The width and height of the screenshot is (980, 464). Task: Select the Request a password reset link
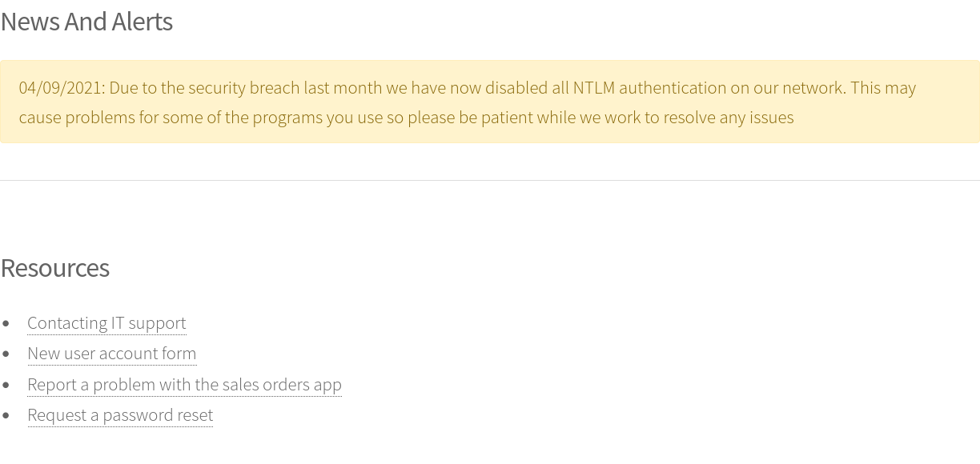(120, 415)
